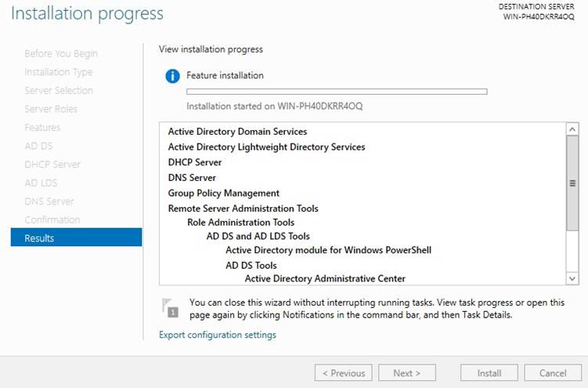The width and height of the screenshot is (588, 388).
Task: Click the Previous button
Action: tap(344, 373)
